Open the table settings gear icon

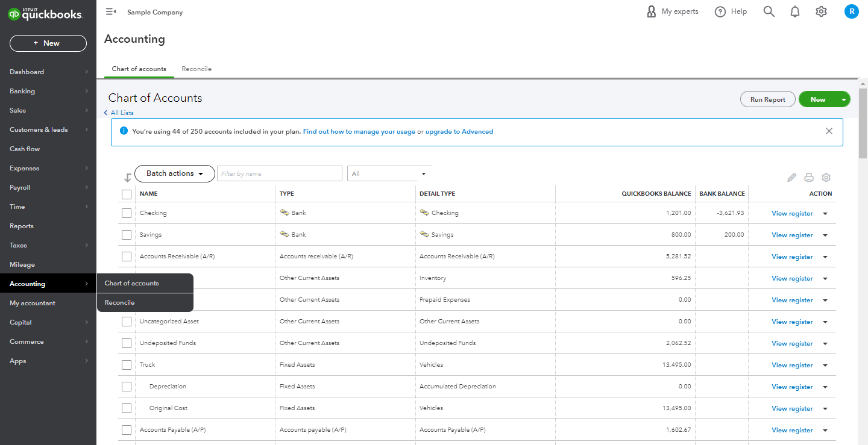pos(826,178)
